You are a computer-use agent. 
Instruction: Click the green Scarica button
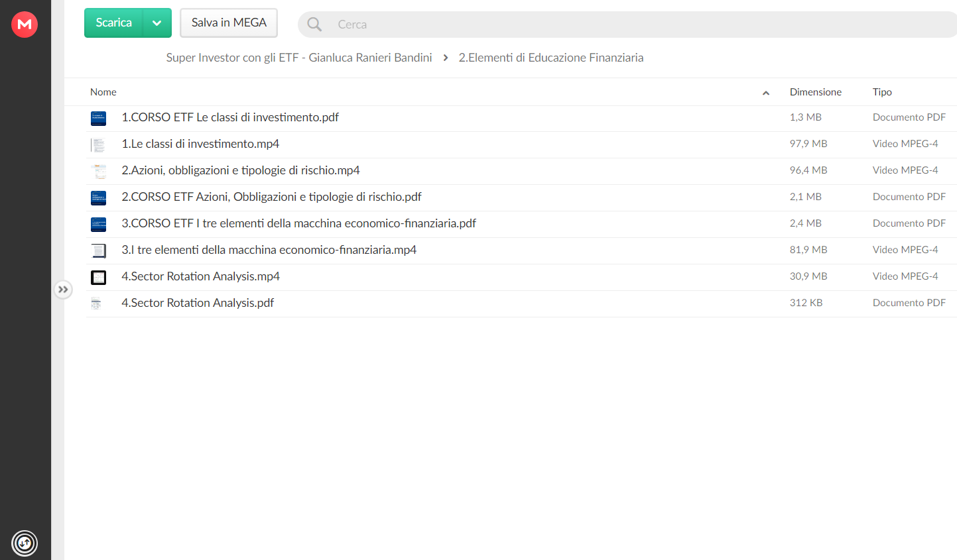point(113,23)
